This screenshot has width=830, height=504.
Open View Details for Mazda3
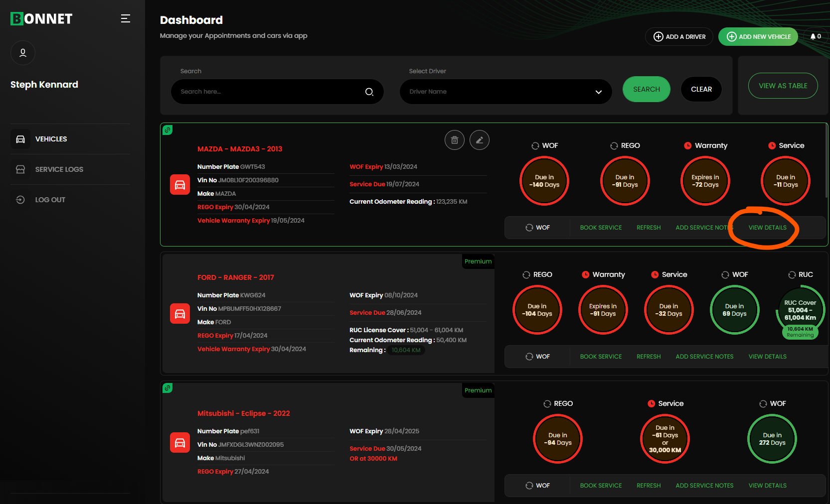pyautogui.click(x=768, y=228)
